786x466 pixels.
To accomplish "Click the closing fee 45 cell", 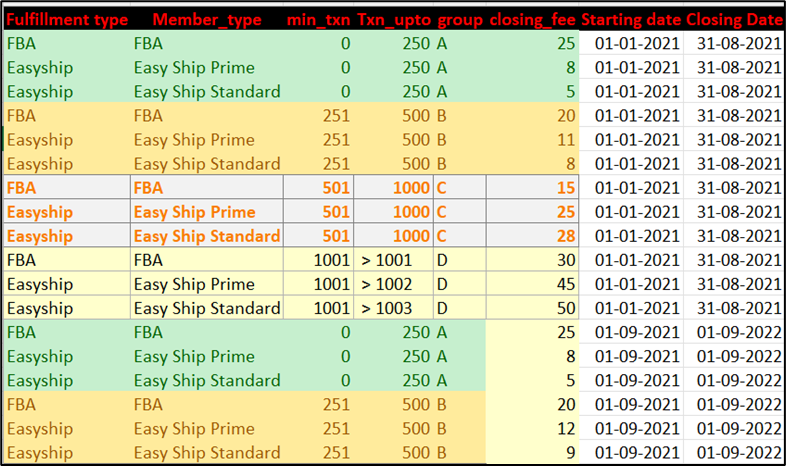I will (x=532, y=284).
